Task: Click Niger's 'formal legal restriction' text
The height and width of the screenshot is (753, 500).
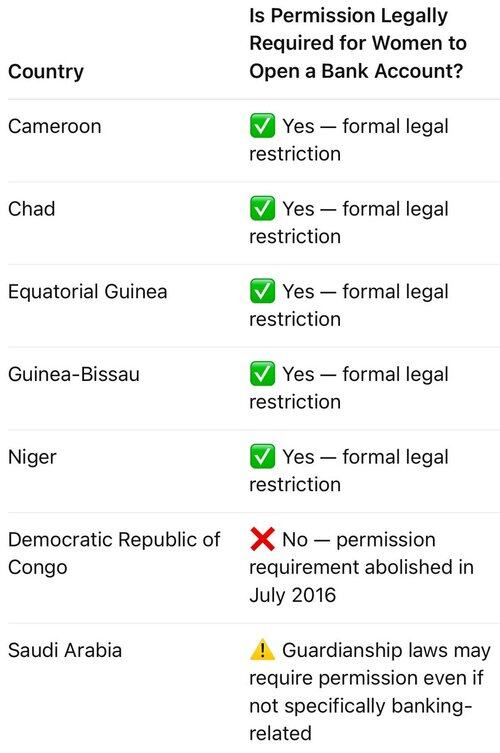Action: point(349,471)
